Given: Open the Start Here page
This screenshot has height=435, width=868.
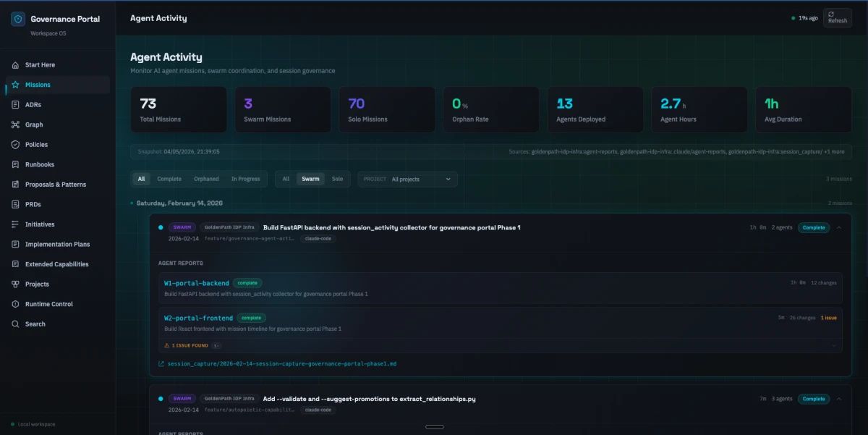Looking at the screenshot, I should tap(58, 65).
